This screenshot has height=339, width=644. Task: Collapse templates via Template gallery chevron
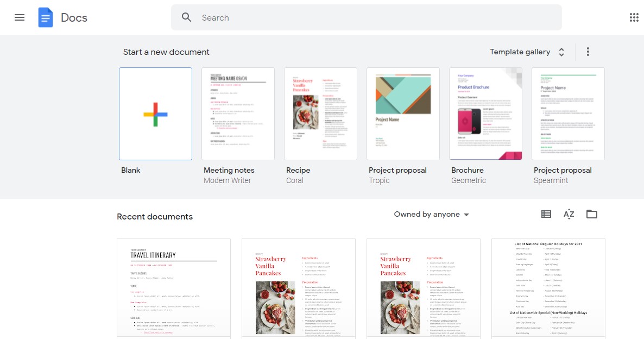(x=561, y=52)
